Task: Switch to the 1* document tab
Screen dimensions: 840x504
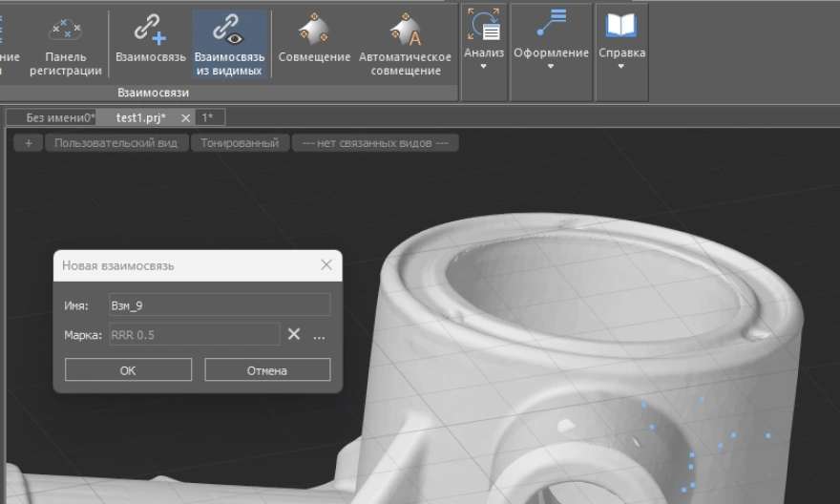Action: point(207,117)
